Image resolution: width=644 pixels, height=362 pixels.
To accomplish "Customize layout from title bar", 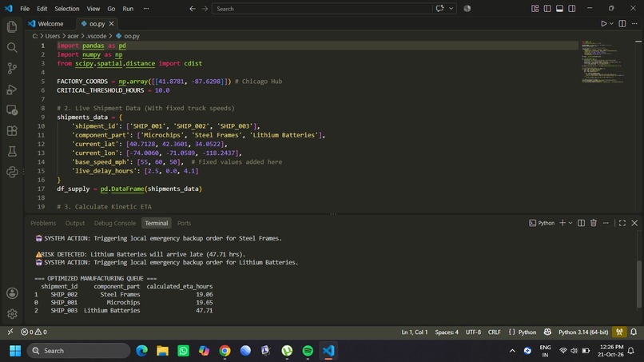I will [x=535, y=9].
